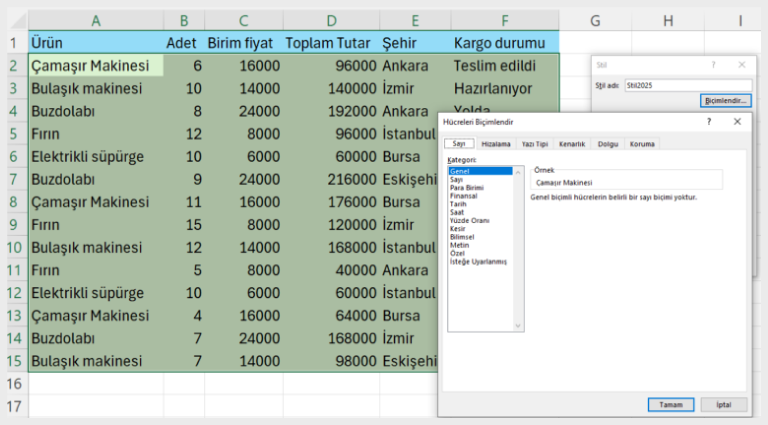Select the Para Birimi category
Screen dimensions: 768x425
point(480,188)
